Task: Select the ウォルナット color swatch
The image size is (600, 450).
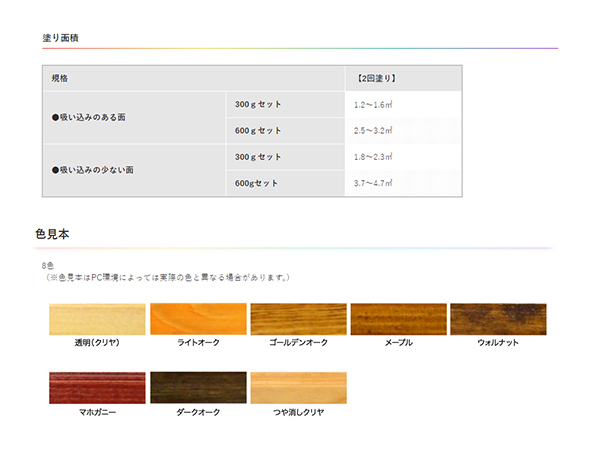Action: pyautogui.click(x=498, y=319)
